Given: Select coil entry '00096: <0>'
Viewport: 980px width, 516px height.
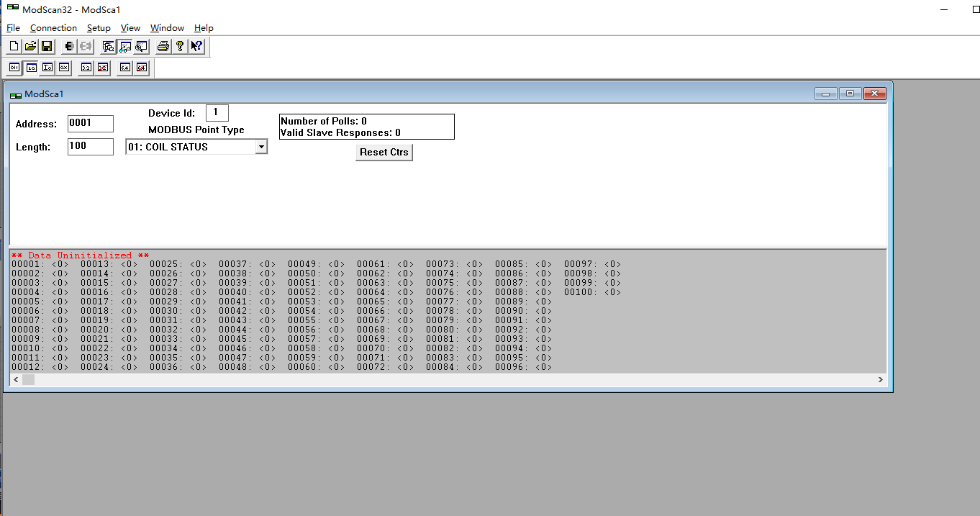Looking at the screenshot, I should [523, 367].
